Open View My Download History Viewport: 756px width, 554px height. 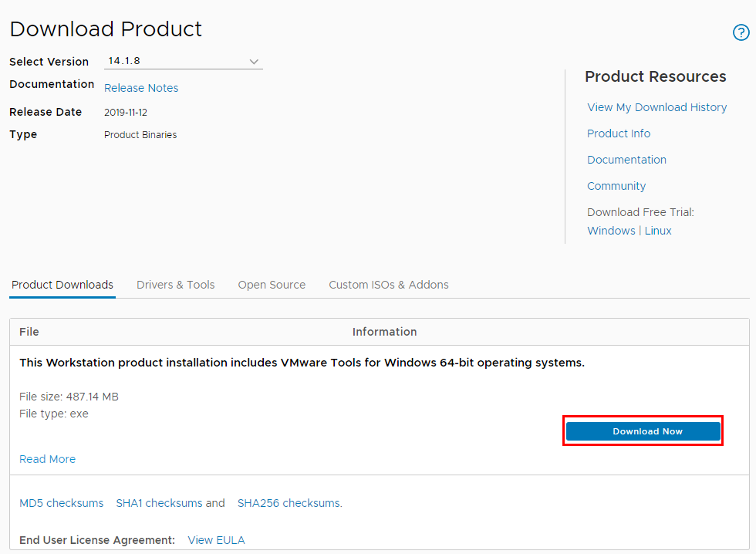pos(656,107)
